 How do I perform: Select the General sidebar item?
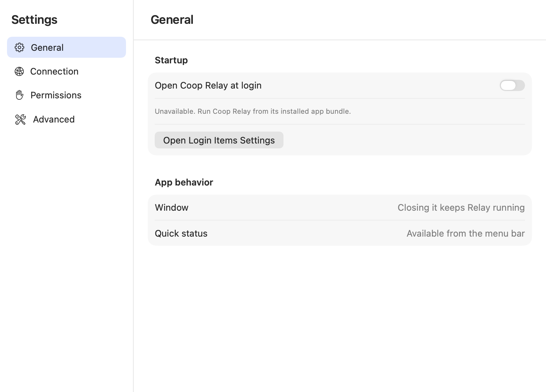(x=66, y=47)
